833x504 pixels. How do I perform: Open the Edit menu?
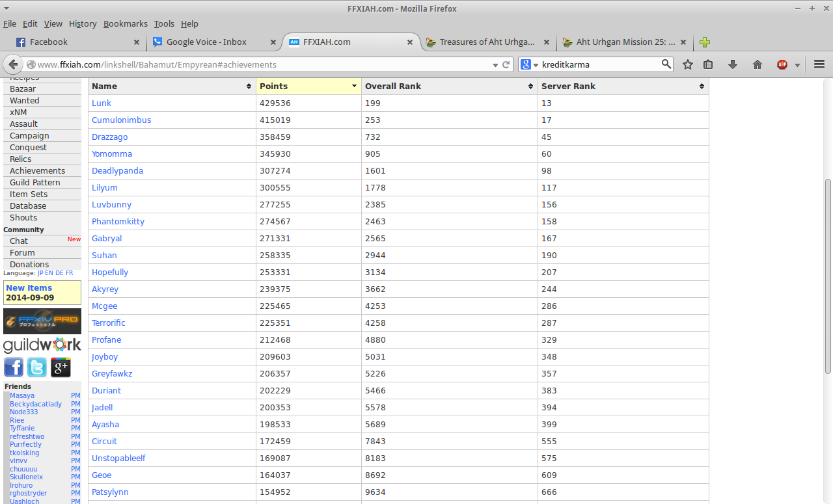(x=30, y=24)
